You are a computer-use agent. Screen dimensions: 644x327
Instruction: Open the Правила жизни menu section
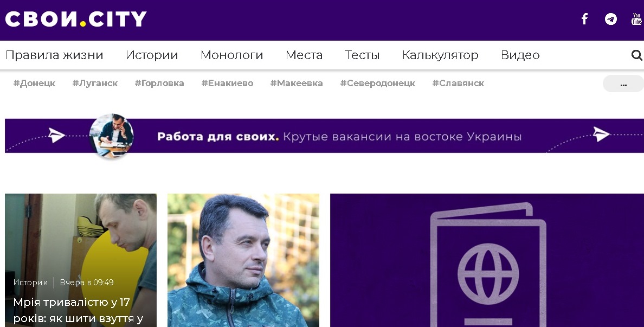[54, 55]
